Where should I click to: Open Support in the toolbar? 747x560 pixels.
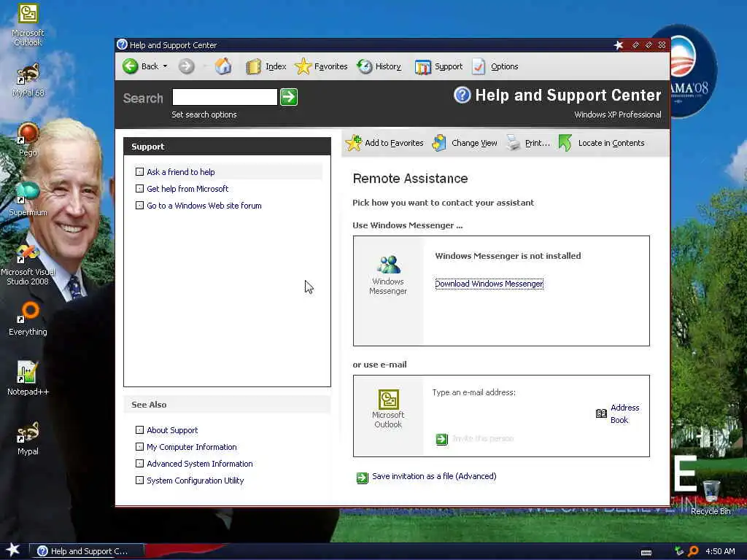tap(438, 66)
